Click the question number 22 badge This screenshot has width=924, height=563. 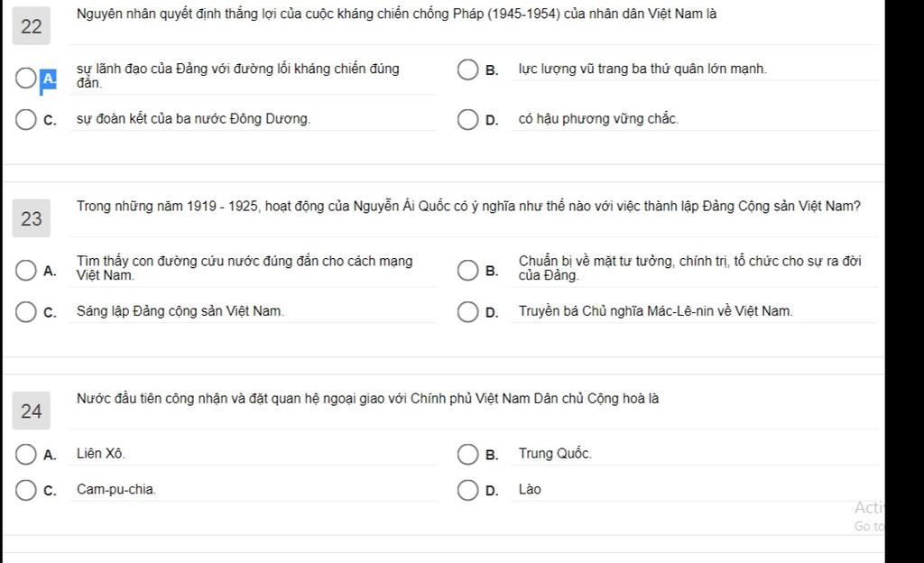point(32,26)
